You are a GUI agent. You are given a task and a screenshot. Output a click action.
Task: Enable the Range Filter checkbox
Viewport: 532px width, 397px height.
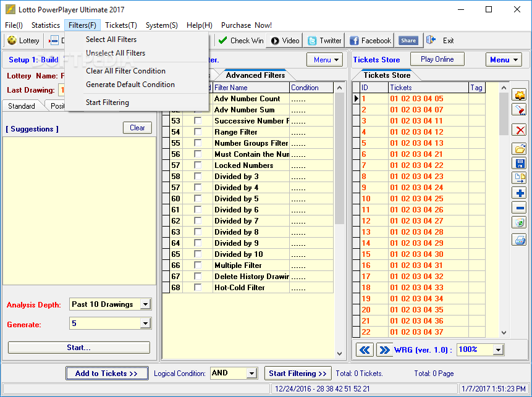coord(198,132)
